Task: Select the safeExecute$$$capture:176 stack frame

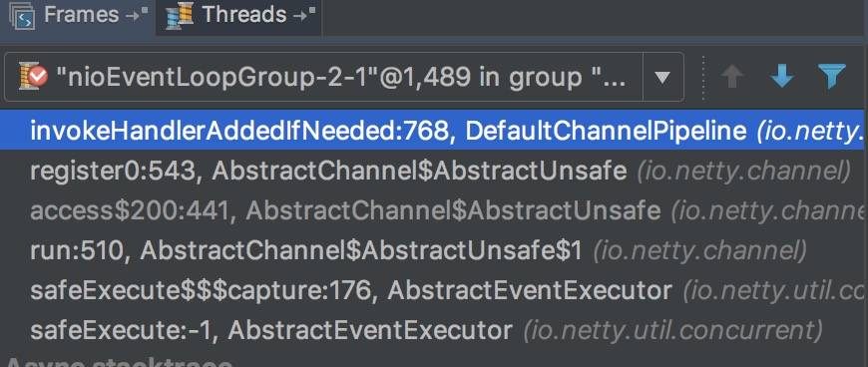Action: 434,290
